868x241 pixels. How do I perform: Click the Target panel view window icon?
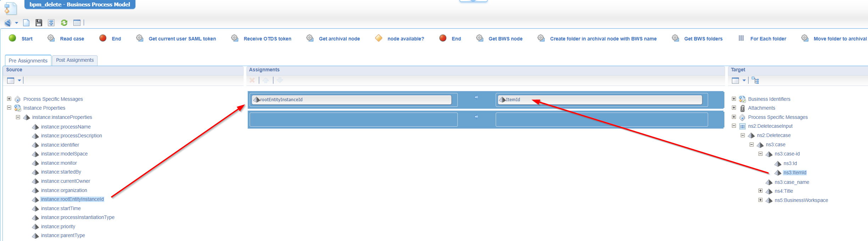736,81
